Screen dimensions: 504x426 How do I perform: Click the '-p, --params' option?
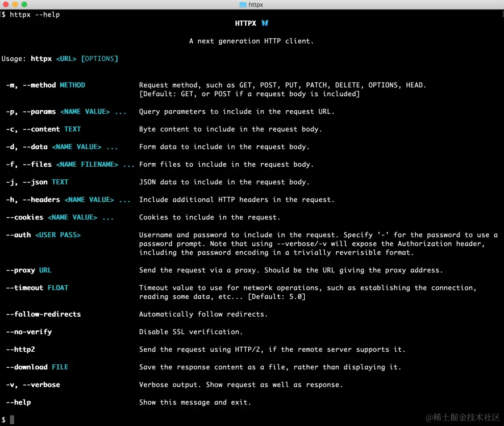[31, 112]
